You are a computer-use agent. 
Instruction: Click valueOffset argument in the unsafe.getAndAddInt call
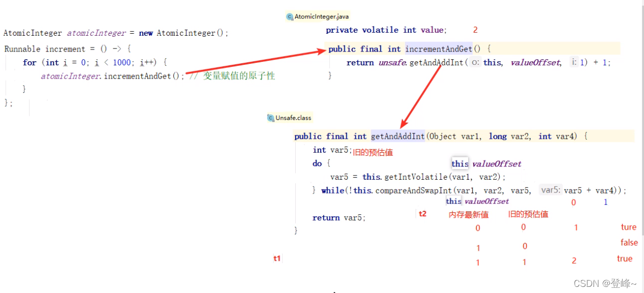point(535,63)
